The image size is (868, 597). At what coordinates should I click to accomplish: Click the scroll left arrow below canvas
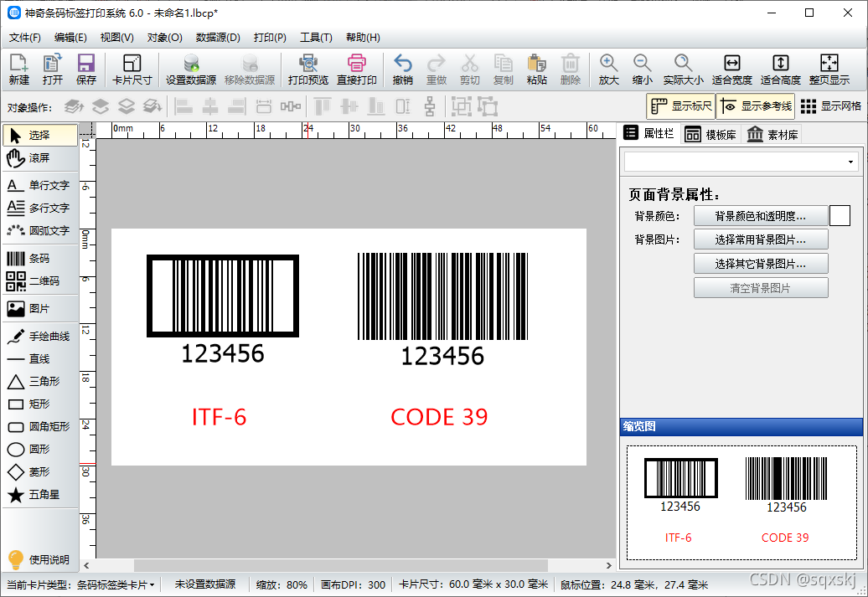(86, 565)
